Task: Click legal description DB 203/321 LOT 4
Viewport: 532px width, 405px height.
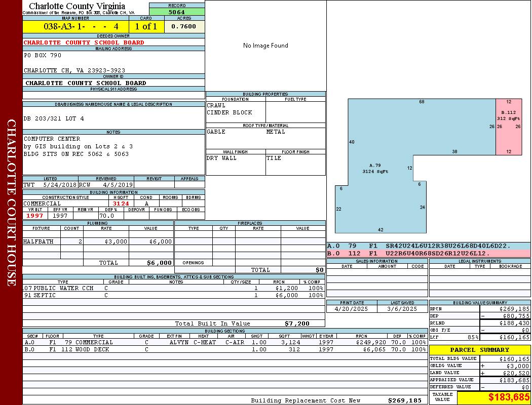Action: pyautogui.click(x=54, y=118)
